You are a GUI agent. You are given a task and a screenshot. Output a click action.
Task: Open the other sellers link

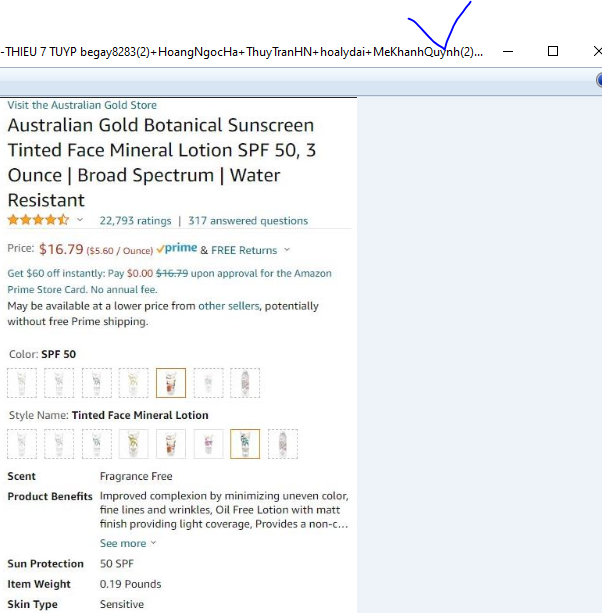click(x=229, y=306)
